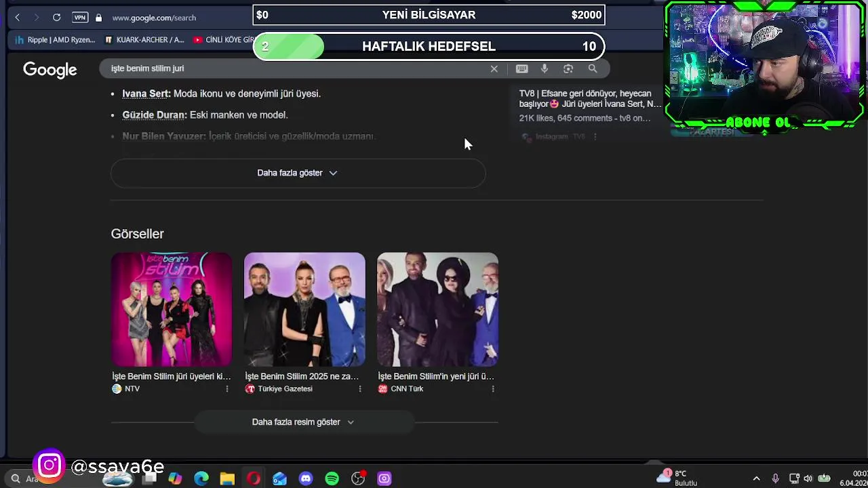Open File Explorer from the taskbar
The height and width of the screenshot is (488, 868).
(x=227, y=479)
